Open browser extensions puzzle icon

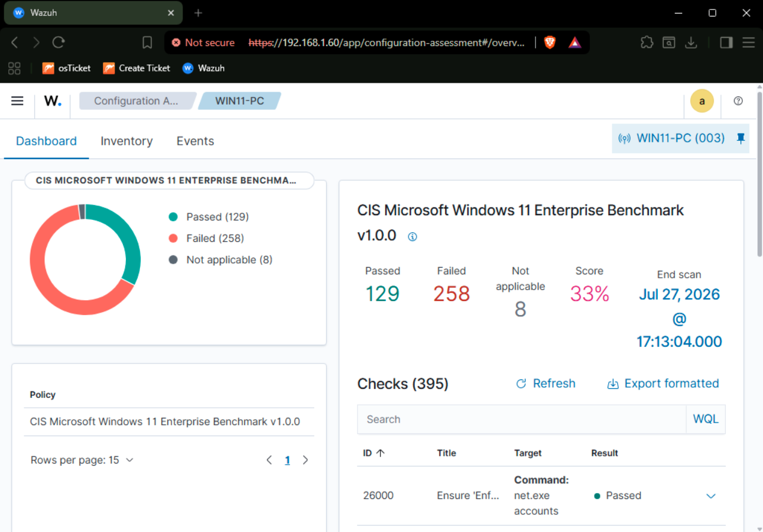pyautogui.click(x=647, y=43)
